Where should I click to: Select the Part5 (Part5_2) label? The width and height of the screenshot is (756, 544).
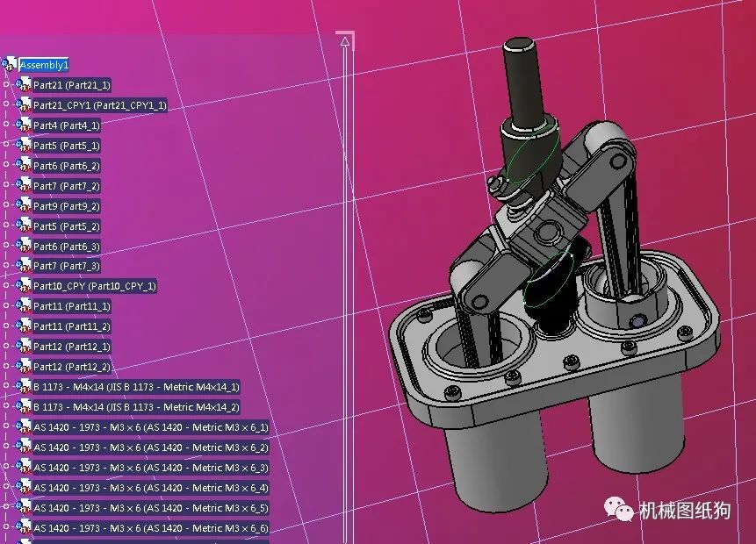[x=67, y=226]
